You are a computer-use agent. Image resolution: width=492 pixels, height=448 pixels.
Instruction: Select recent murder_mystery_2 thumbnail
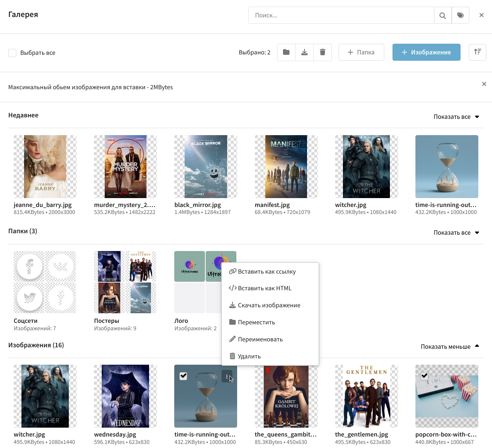[125, 167]
